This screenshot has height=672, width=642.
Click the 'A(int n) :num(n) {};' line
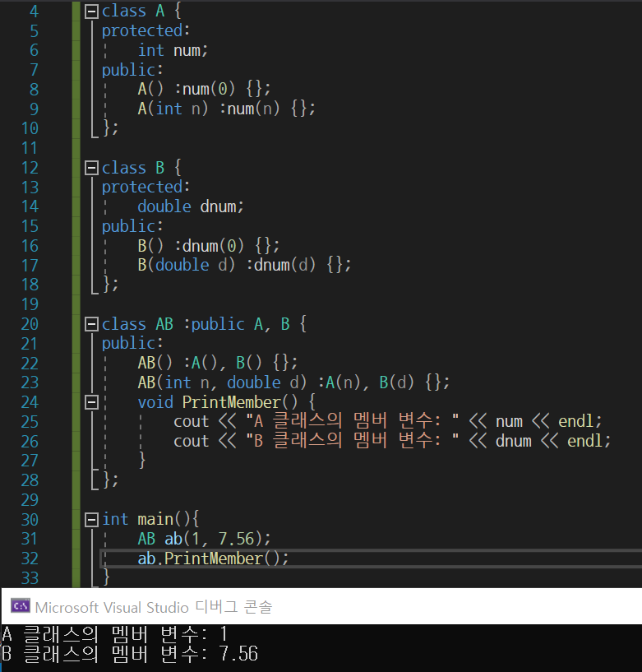227,109
